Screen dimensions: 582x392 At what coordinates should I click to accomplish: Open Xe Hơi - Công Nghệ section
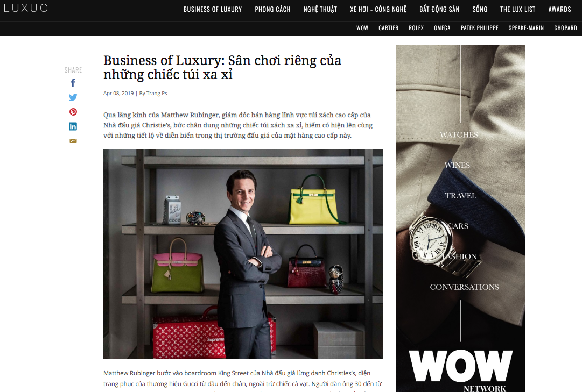pos(378,9)
